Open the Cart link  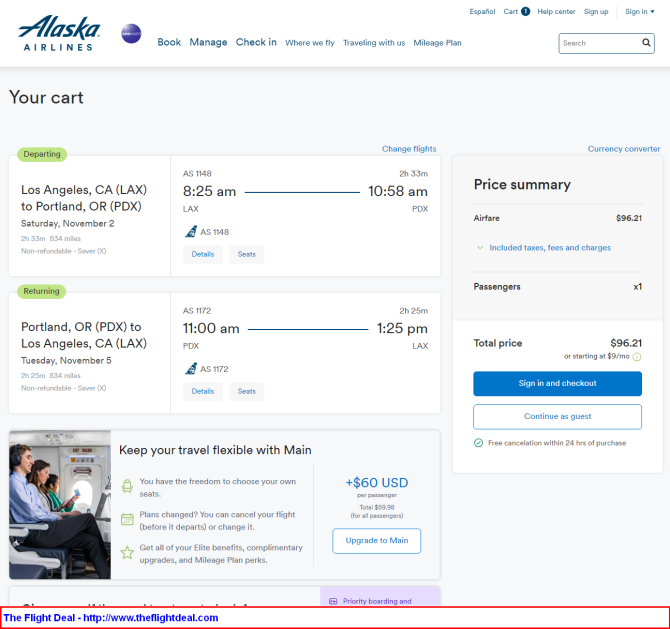(511, 12)
